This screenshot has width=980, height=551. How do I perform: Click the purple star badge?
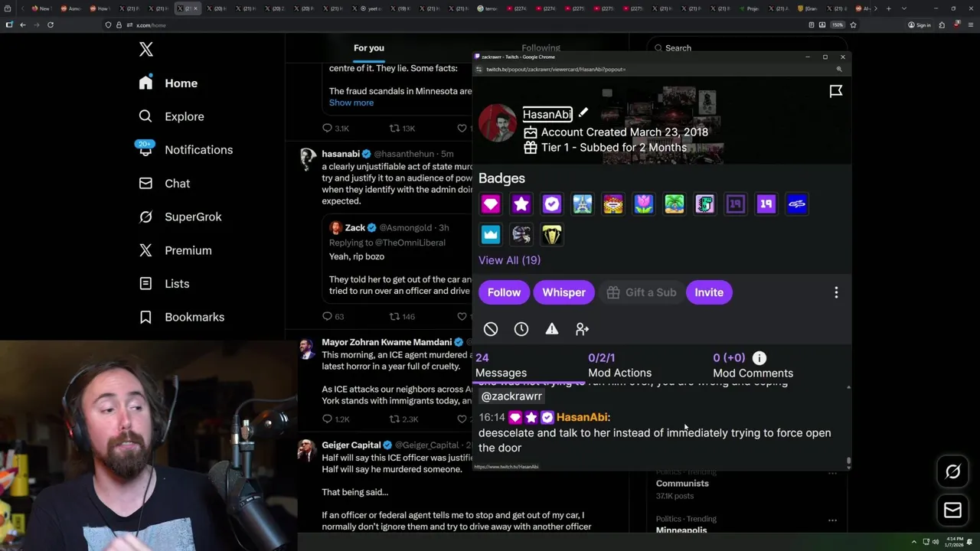point(521,204)
